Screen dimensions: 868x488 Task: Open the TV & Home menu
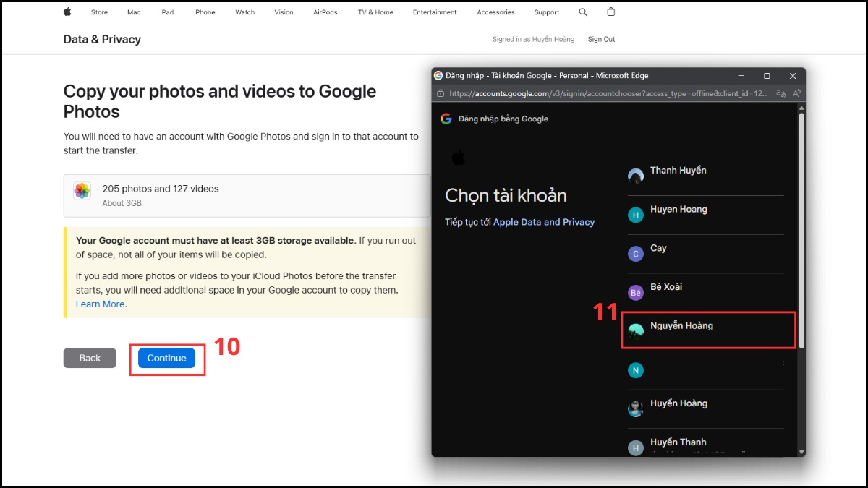pos(375,12)
